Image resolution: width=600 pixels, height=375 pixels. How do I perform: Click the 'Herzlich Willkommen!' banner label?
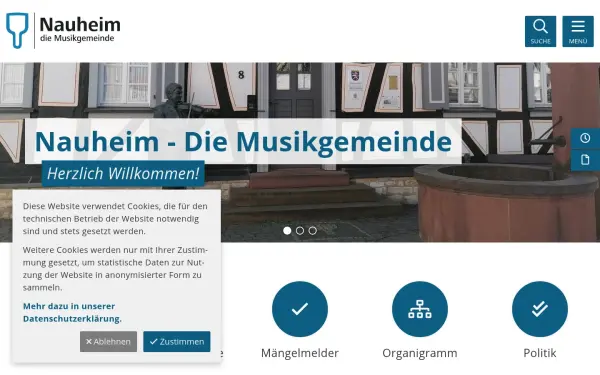[123, 173]
